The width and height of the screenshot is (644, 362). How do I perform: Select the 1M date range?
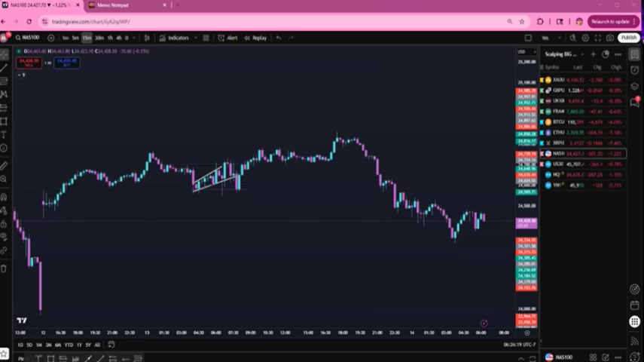(39, 345)
